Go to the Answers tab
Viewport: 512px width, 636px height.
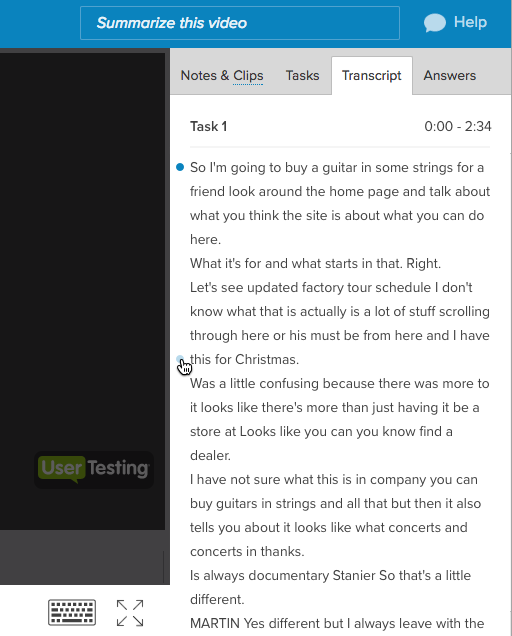450,75
